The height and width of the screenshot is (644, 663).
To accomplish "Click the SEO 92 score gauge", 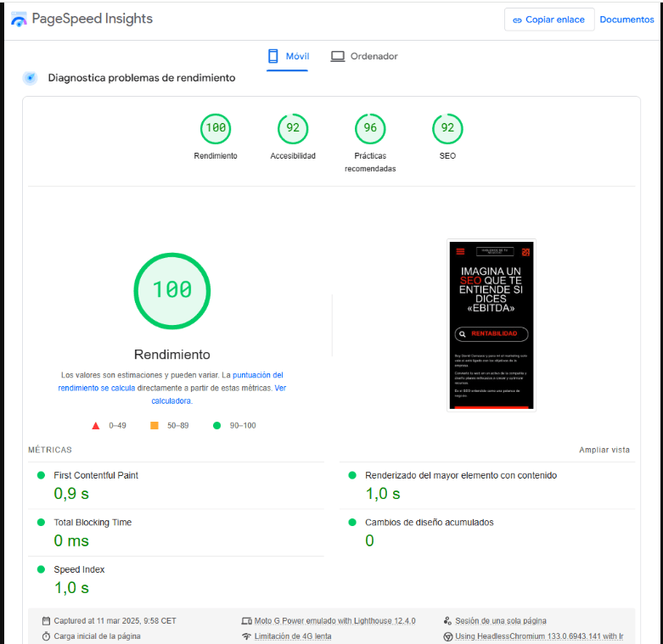I will click(447, 128).
